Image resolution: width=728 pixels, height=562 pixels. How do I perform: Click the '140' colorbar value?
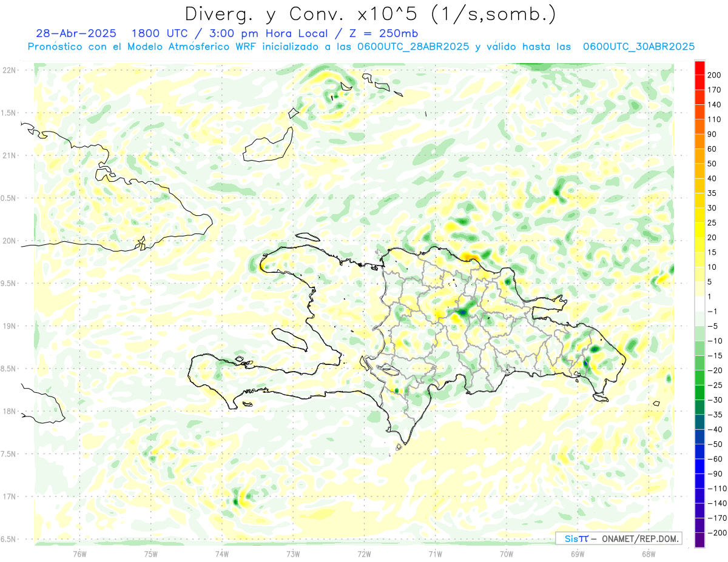(714, 105)
